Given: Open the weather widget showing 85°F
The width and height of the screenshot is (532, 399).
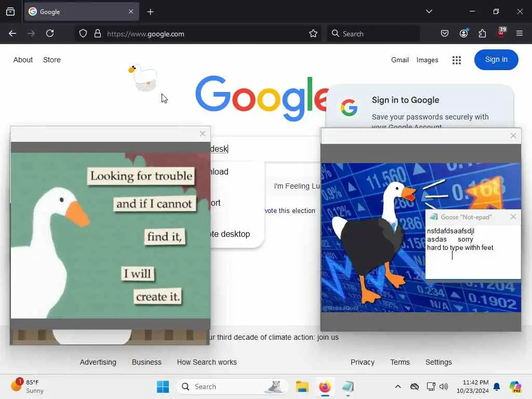Looking at the screenshot, I should (27, 386).
